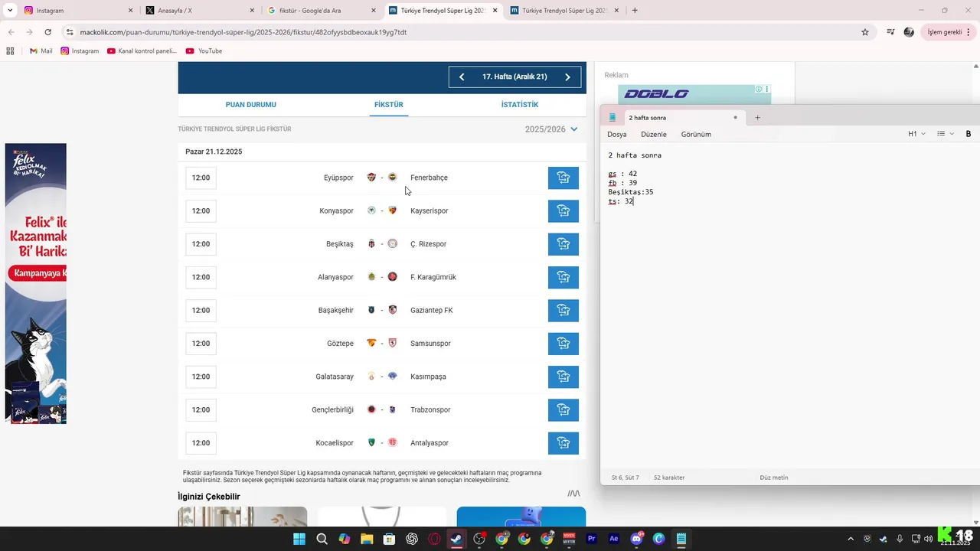Viewport: 980px width, 551px height.
Task: Open lineup icon for Kocaelispor–Antalyaspor match
Action: [563, 443]
